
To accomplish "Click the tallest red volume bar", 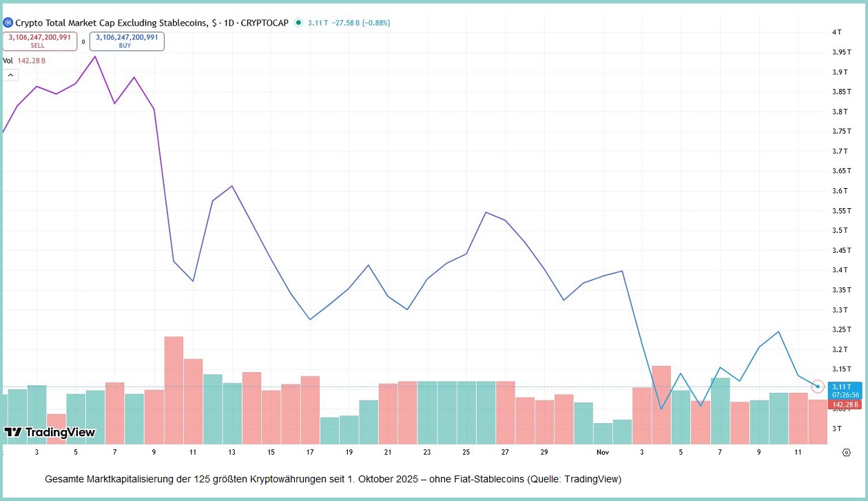I will (x=174, y=389).
